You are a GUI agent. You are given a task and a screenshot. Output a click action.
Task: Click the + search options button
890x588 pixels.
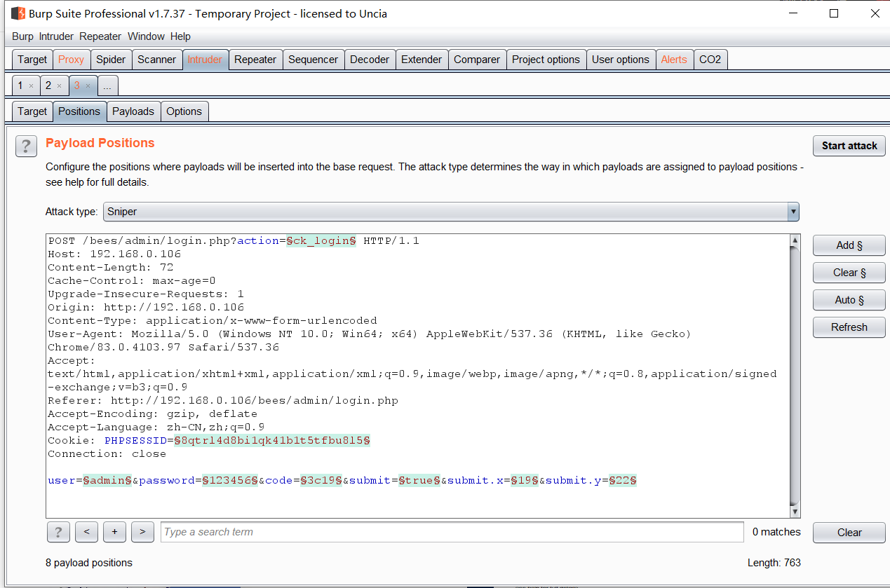114,532
